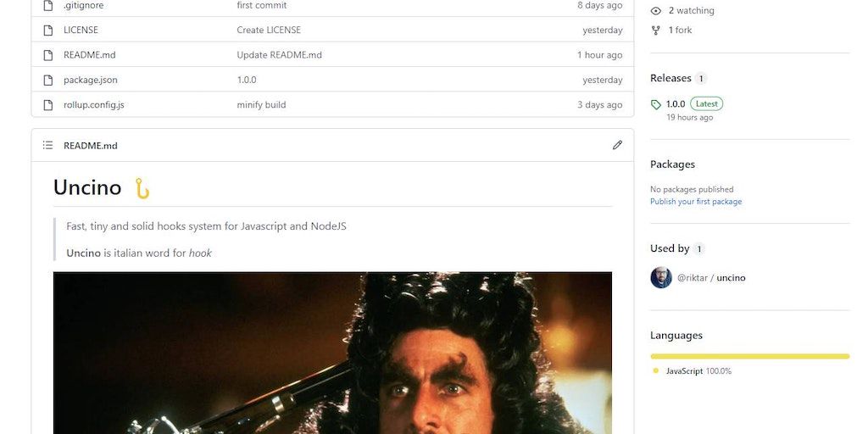The width and height of the screenshot is (868, 434).
Task: Click "Publish your first package" link
Action: [696, 202]
